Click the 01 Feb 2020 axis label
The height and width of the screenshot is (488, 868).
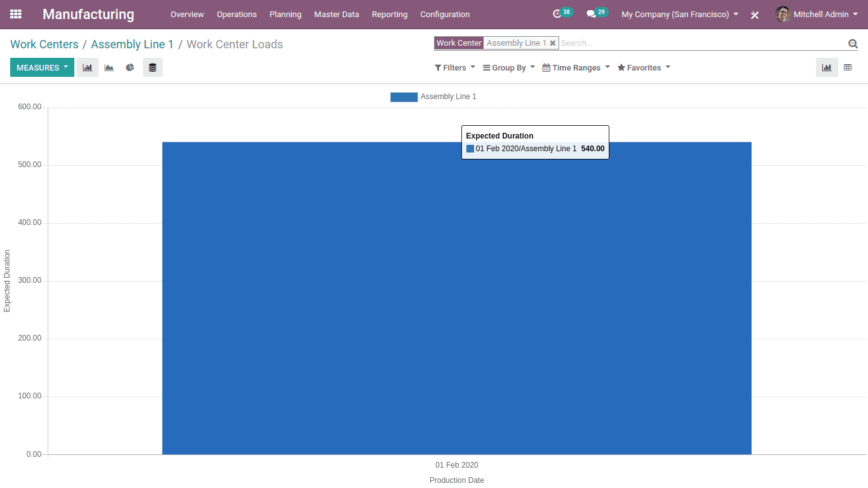coord(457,465)
